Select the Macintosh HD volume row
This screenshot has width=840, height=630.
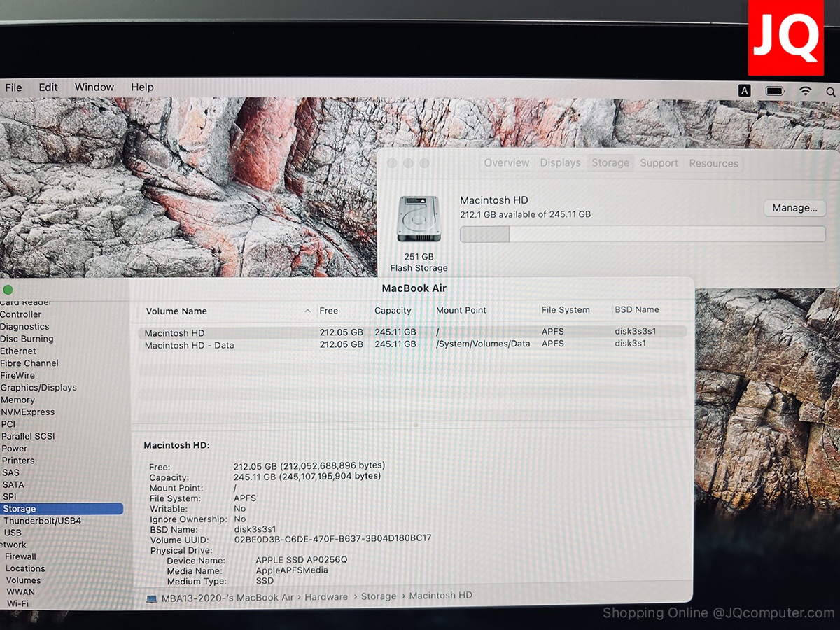click(412, 332)
